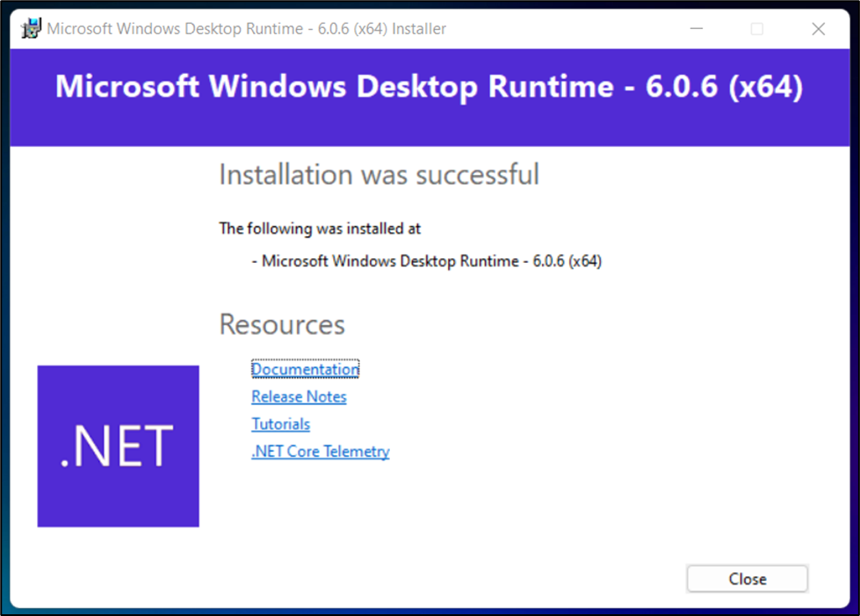Click the installer icon in the title bar
The width and height of the screenshot is (860, 616).
(32, 29)
